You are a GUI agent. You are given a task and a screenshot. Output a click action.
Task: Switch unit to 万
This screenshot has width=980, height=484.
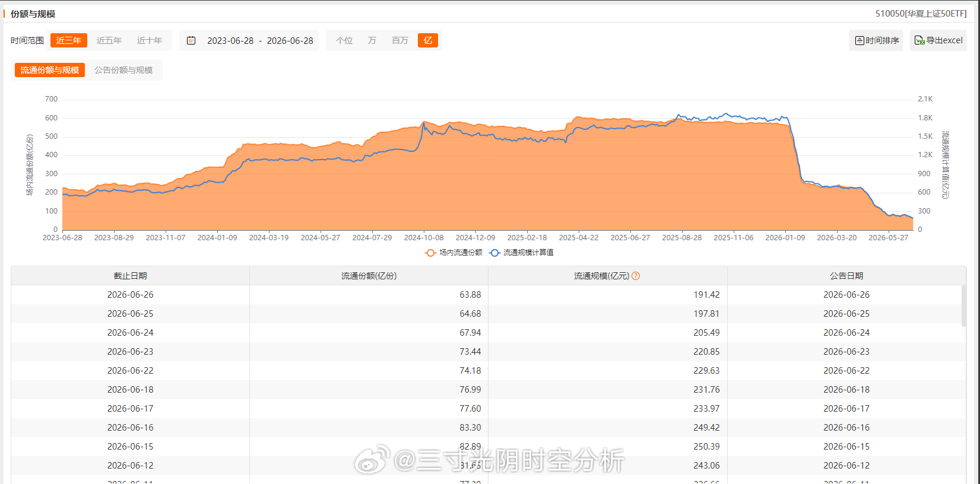point(372,40)
